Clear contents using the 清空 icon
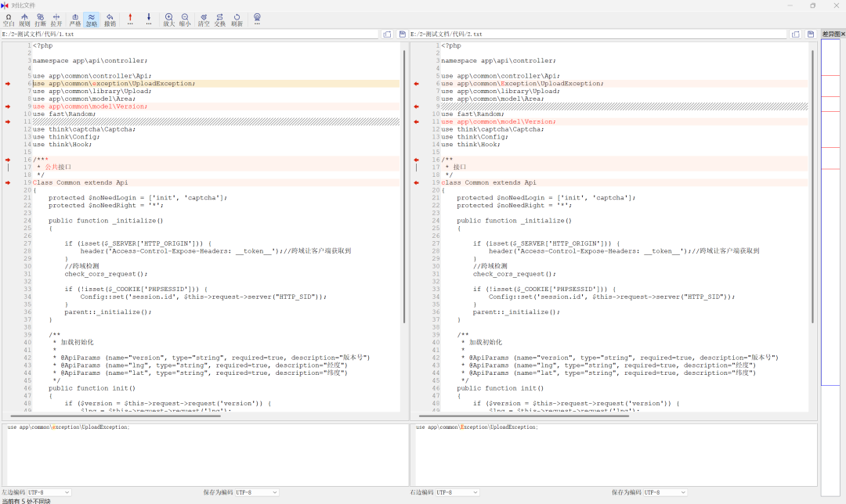The width and height of the screenshot is (846, 504). [x=204, y=19]
